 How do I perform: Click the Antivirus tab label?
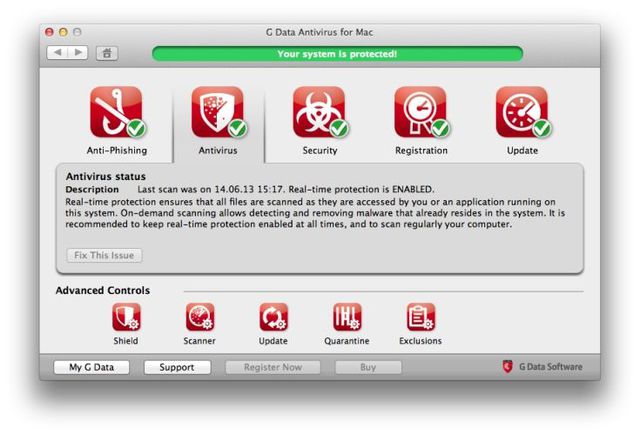218,151
